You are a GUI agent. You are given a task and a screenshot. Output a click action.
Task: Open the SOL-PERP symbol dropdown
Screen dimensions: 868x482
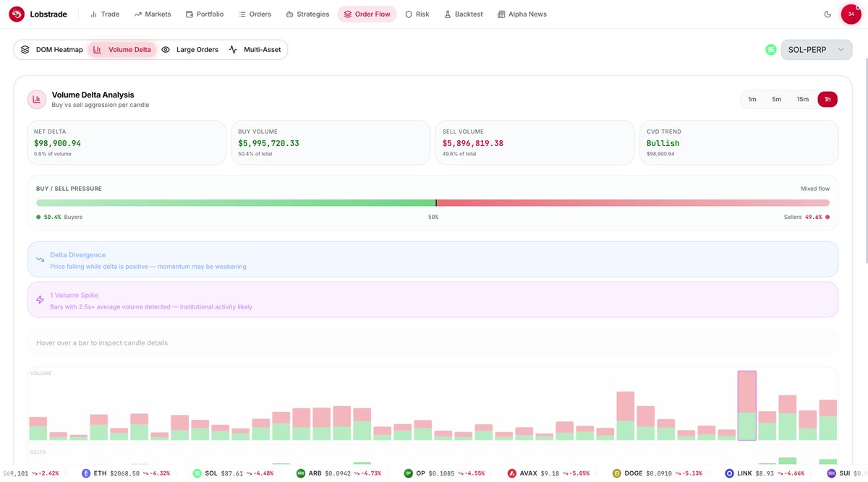click(816, 50)
